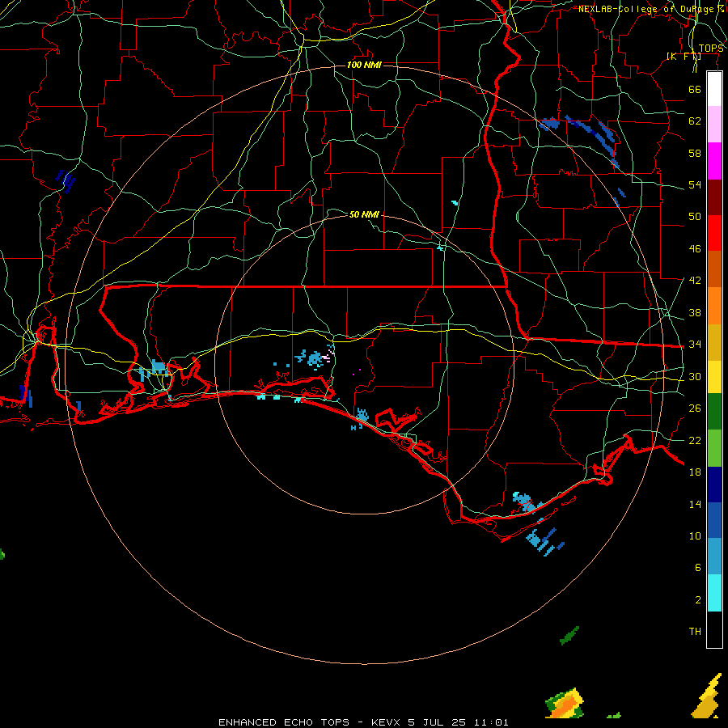728x728 pixels.
Task: Click the bright yellow legend swatch
Action: click(x=714, y=376)
